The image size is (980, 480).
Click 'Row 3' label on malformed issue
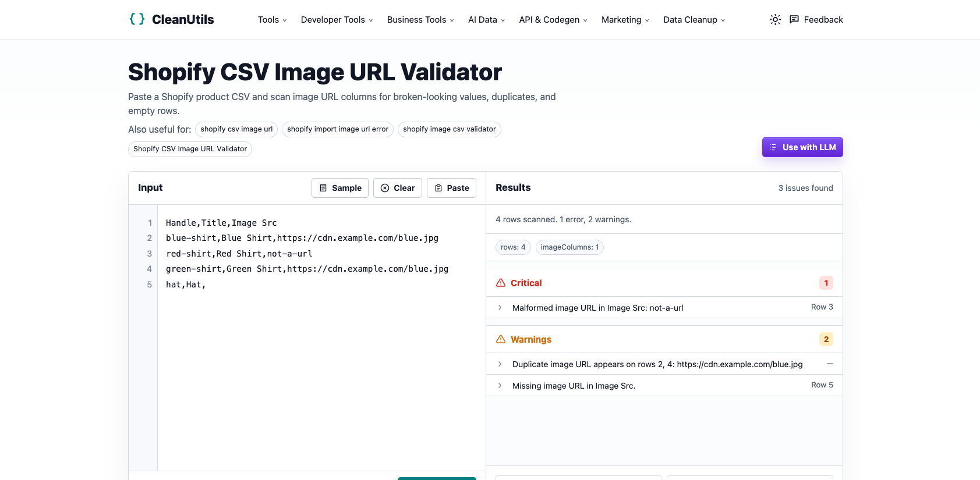822,307
